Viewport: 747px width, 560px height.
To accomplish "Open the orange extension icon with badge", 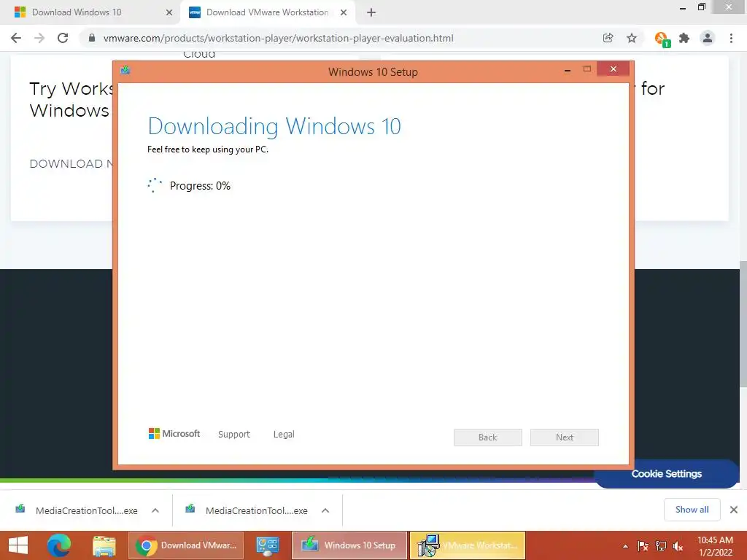I will (662, 39).
